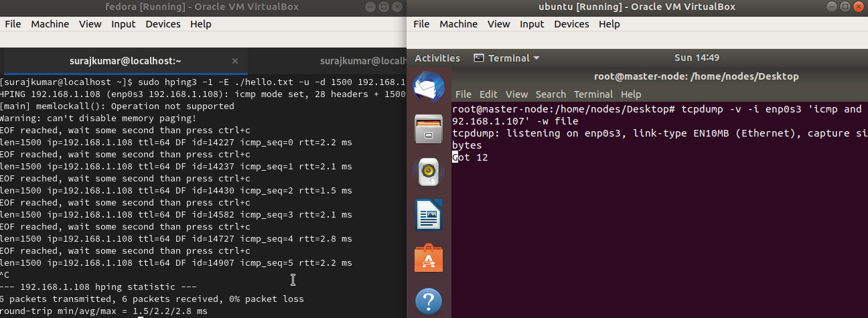Open Machine menu of the fedora VM window

(50, 24)
